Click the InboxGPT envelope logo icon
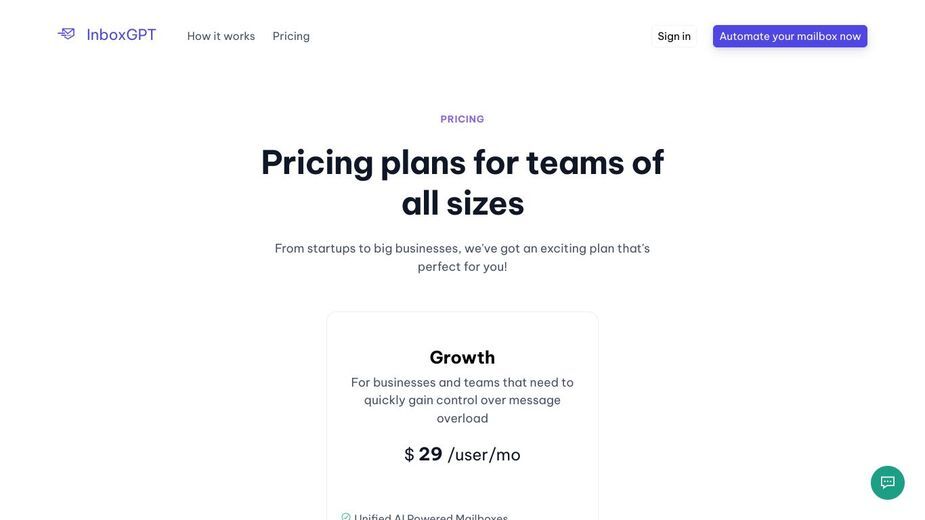 tap(66, 34)
